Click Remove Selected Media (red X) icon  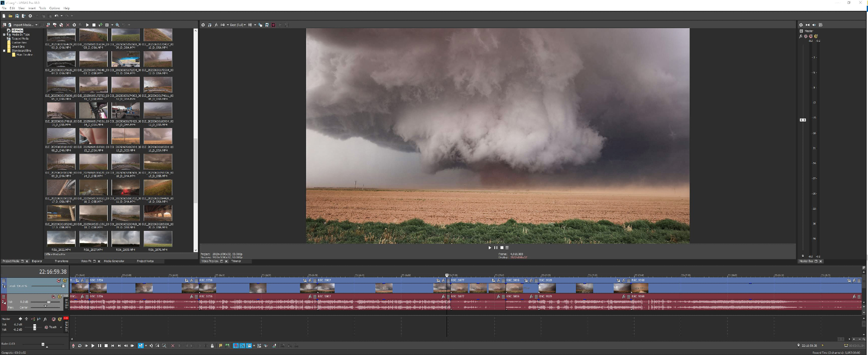pos(68,25)
